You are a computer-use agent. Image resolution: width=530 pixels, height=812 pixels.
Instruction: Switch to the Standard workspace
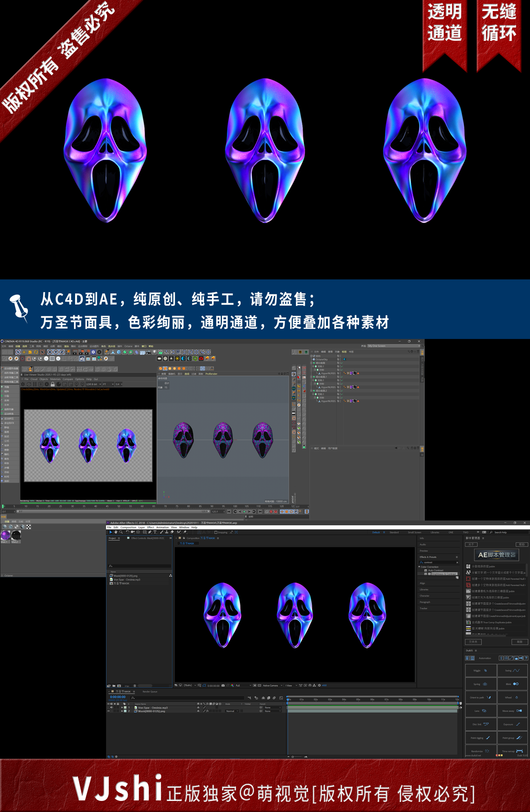[394, 532]
